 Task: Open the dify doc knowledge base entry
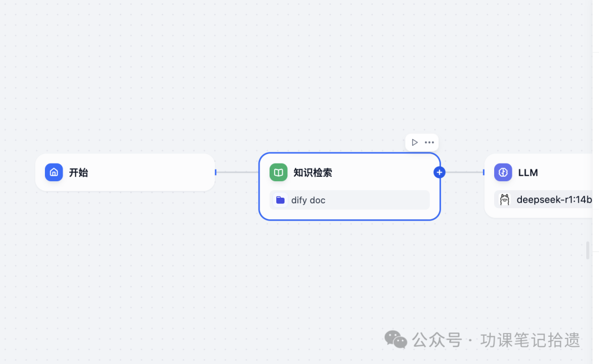[x=349, y=199]
